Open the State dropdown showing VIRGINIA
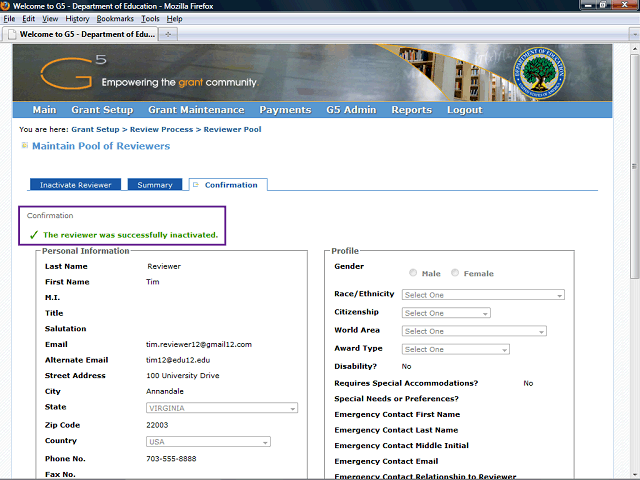640x480 pixels. point(222,408)
